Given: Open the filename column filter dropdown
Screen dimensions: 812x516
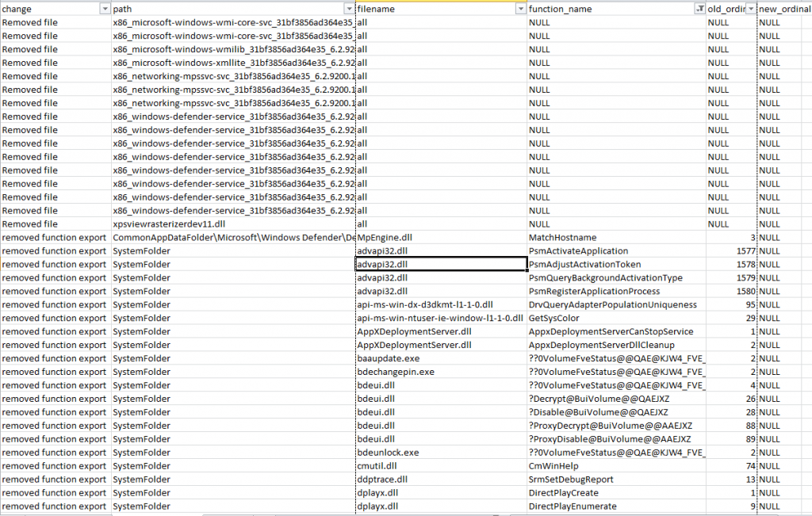Looking at the screenshot, I should point(520,8).
